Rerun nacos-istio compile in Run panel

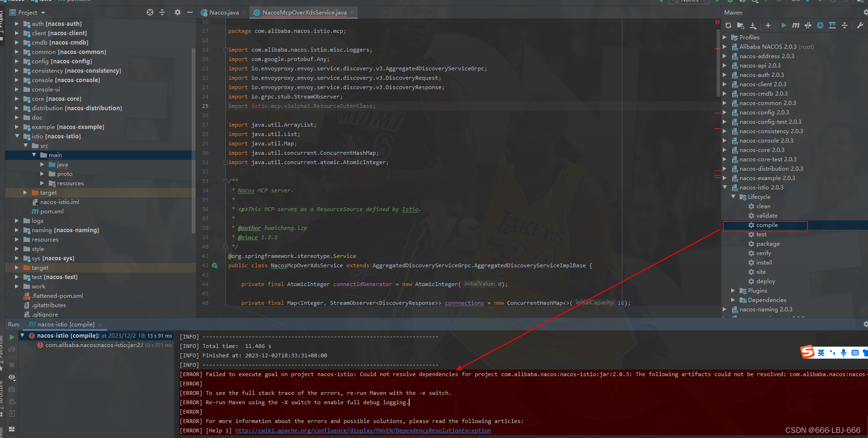pyautogui.click(x=12, y=337)
